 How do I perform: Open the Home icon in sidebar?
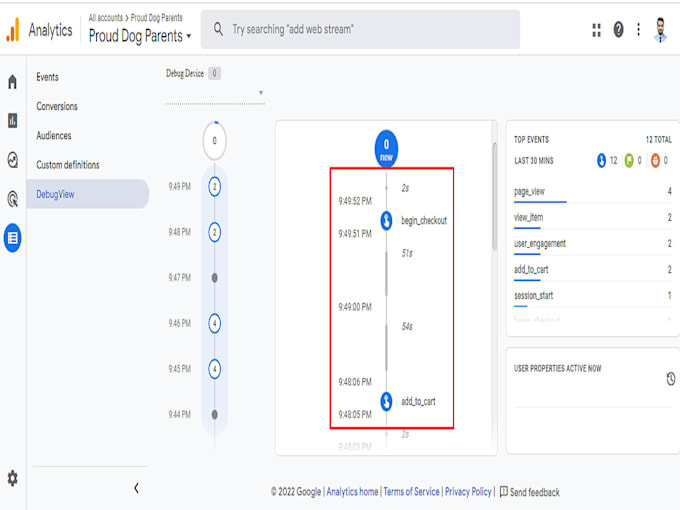click(13, 82)
